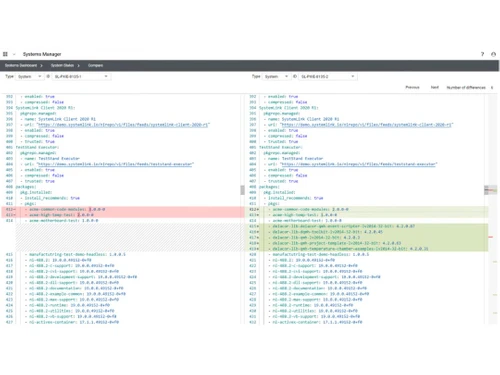The image size is (500, 375).
Task: Click the Number of differences label
Action: pyautogui.click(x=466, y=87)
